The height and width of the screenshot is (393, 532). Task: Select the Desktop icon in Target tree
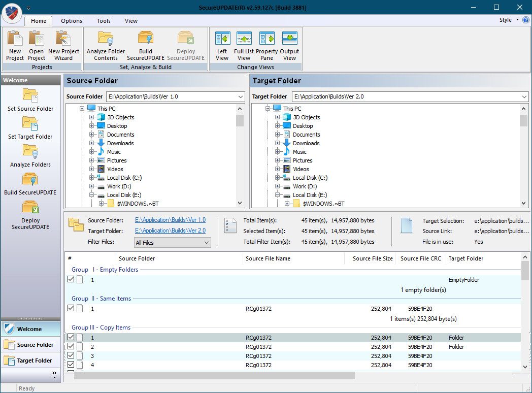coord(287,126)
